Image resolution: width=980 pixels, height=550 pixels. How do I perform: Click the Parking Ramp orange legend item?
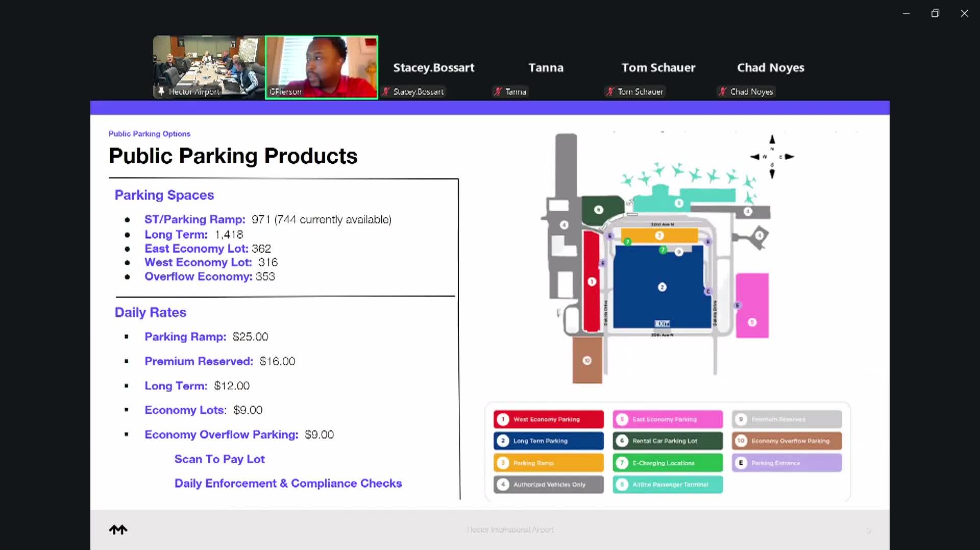coord(548,463)
